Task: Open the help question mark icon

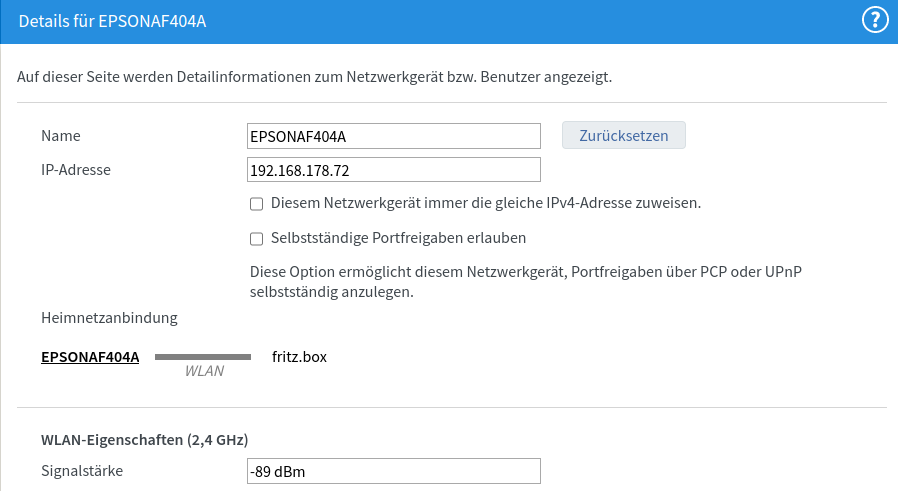Action: pyautogui.click(x=875, y=21)
